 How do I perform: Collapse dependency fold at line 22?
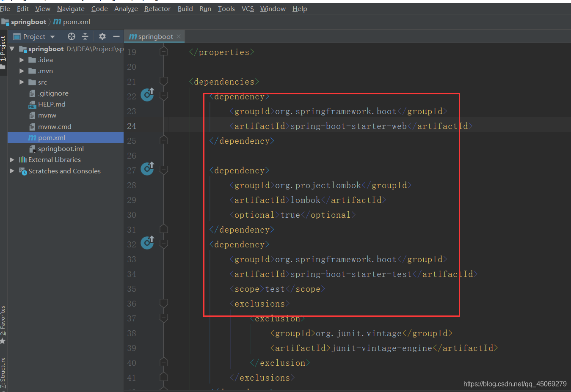point(164,96)
